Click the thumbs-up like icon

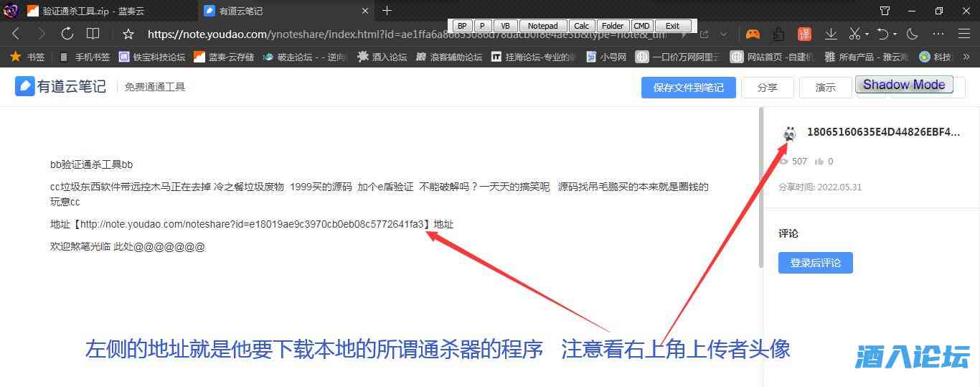pyautogui.click(x=819, y=162)
